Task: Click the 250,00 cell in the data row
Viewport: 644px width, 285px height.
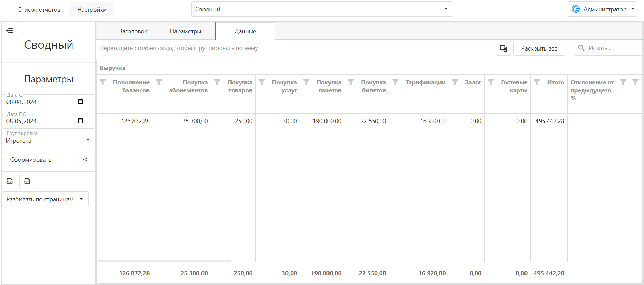Action: coord(233,121)
